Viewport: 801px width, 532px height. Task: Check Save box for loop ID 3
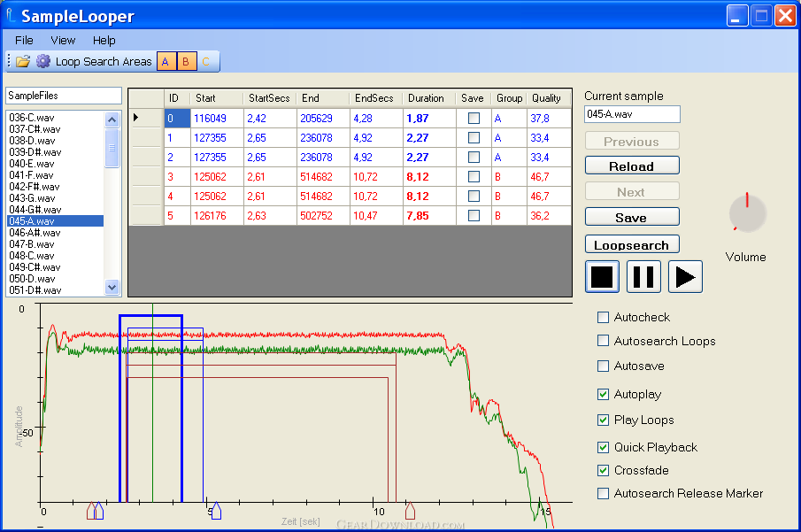click(x=474, y=177)
